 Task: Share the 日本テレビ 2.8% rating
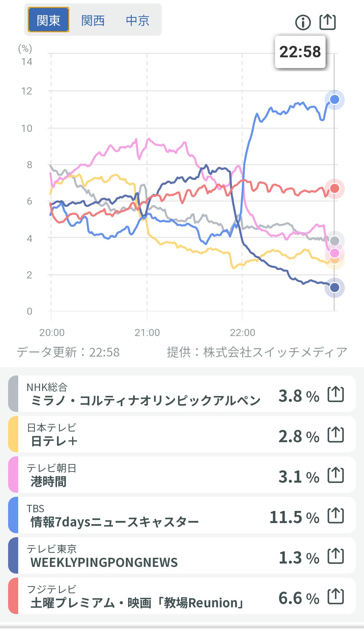click(x=336, y=434)
